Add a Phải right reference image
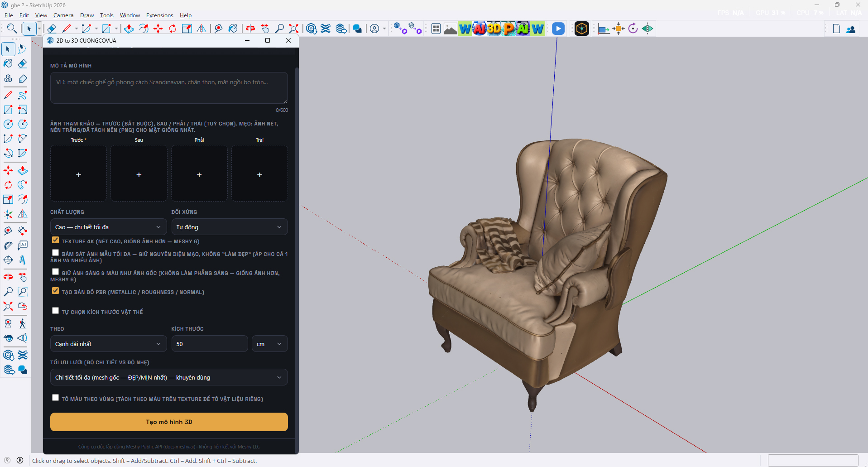 pos(199,174)
